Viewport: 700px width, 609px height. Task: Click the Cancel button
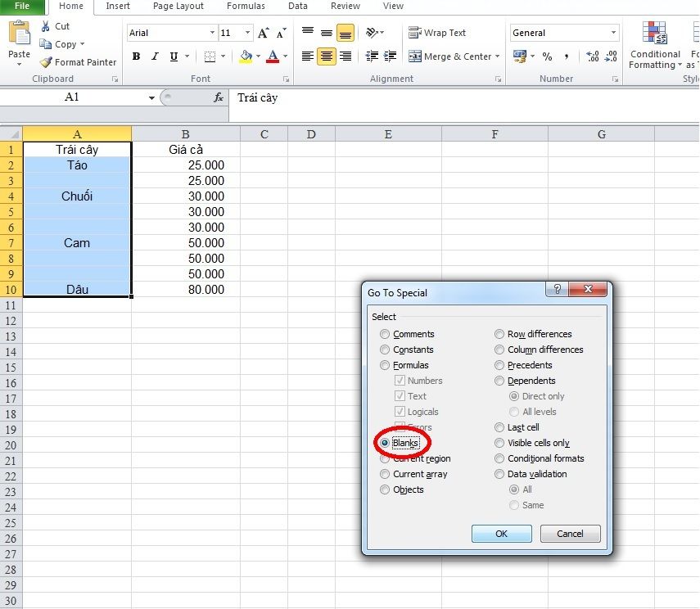point(570,533)
